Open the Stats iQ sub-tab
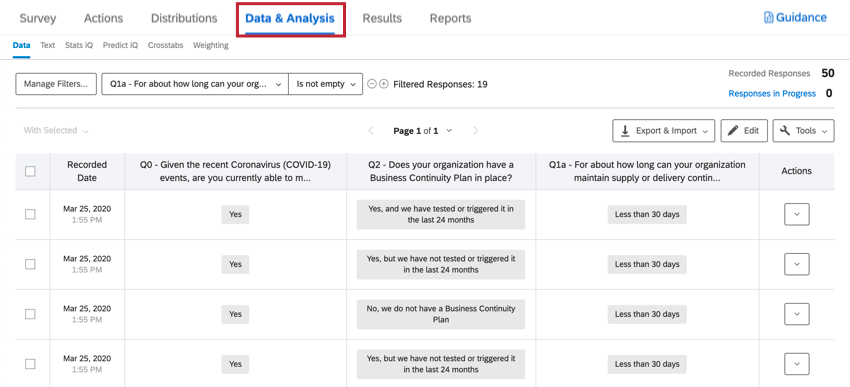 pos(79,46)
